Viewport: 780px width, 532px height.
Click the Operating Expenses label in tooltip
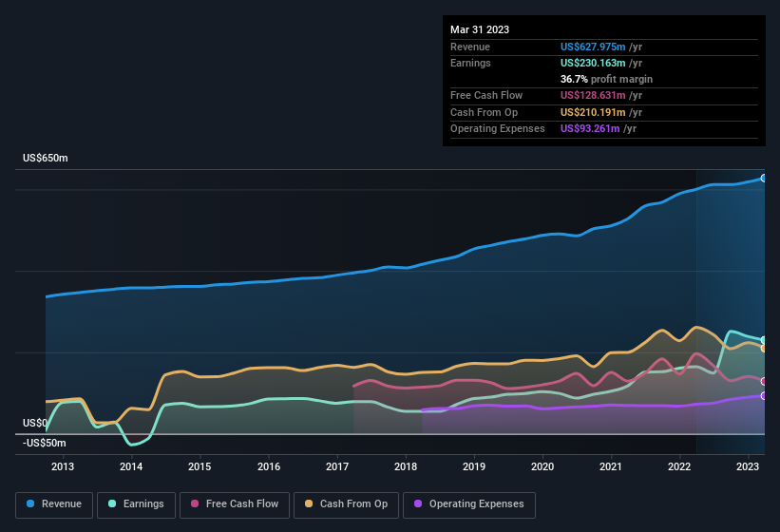tap(498, 129)
